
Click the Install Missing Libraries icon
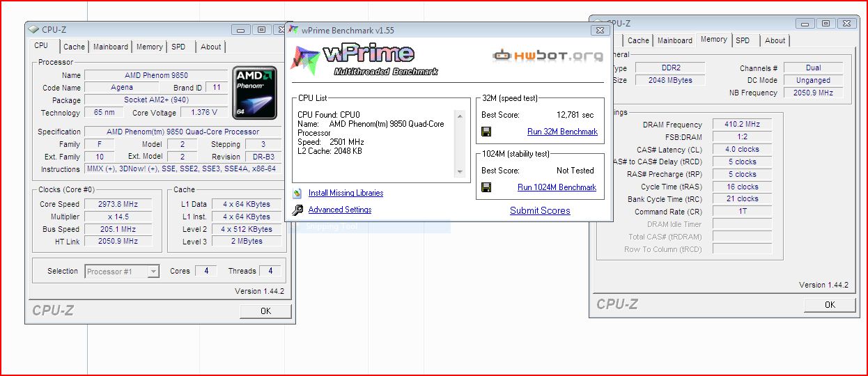pos(297,193)
